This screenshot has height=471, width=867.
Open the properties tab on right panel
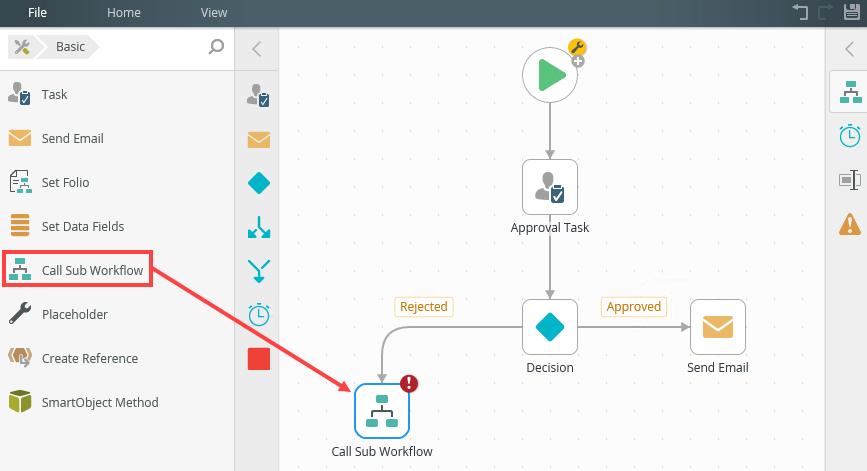(x=850, y=180)
